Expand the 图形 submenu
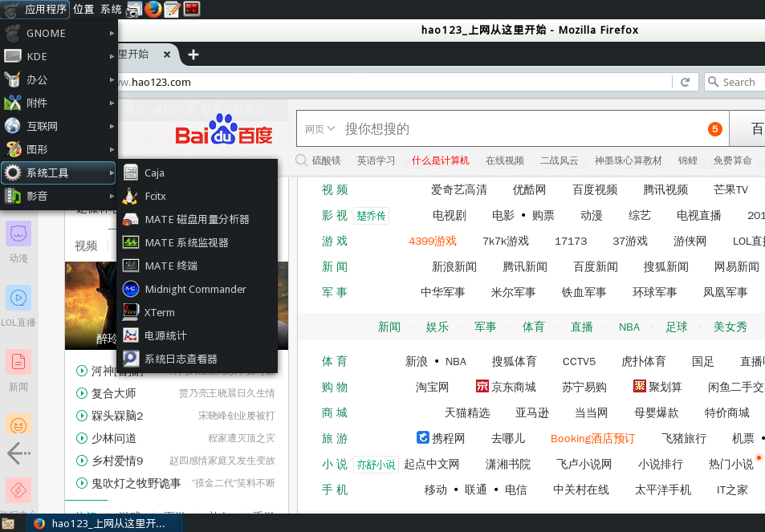 [59, 150]
